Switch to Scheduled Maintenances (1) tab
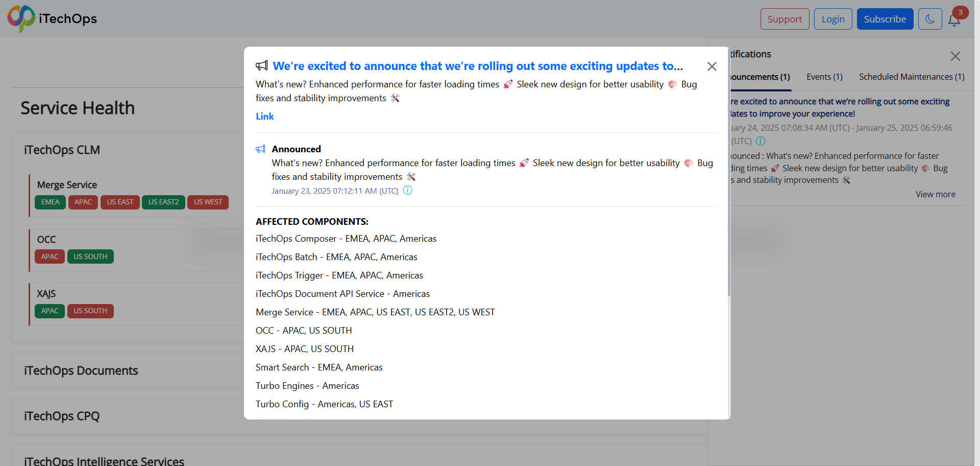This screenshot has height=466, width=980. 912,77
